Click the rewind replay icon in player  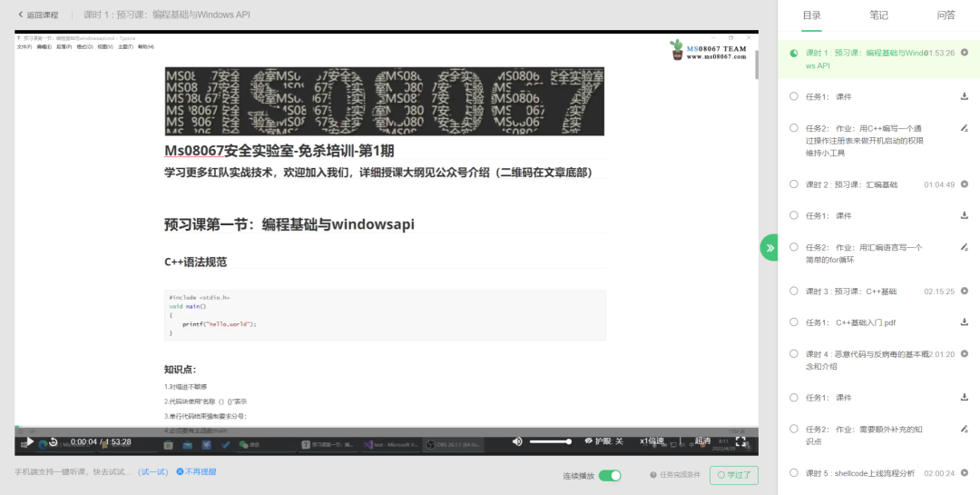point(54,441)
